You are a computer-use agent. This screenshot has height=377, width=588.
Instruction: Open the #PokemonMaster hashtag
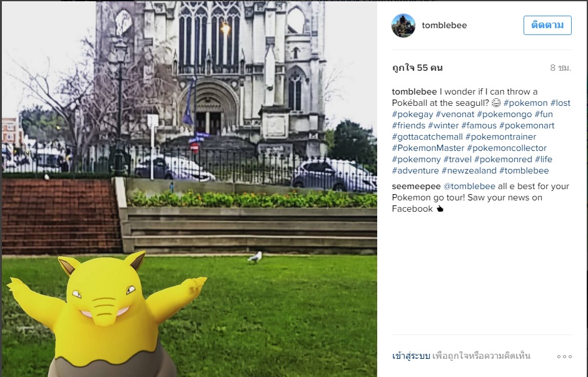(428, 148)
